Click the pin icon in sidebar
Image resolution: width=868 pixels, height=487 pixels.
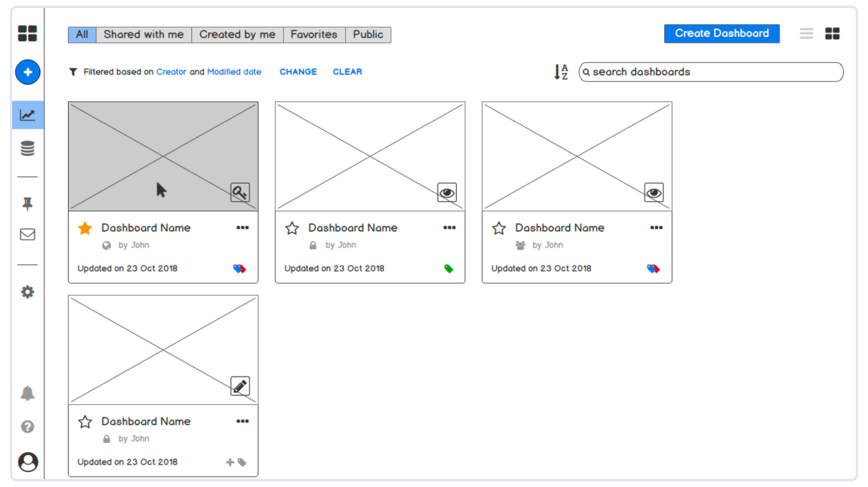[x=27, y=204]
